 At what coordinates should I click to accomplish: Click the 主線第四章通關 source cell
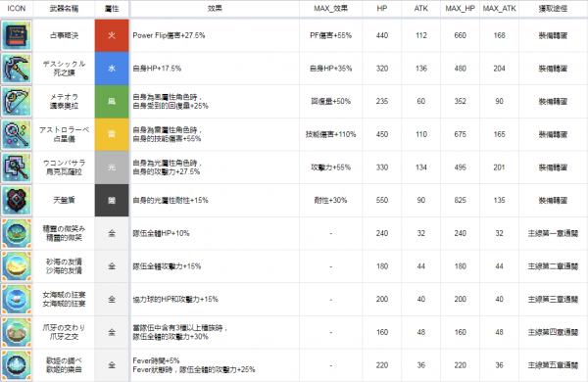tap(553, 332)
